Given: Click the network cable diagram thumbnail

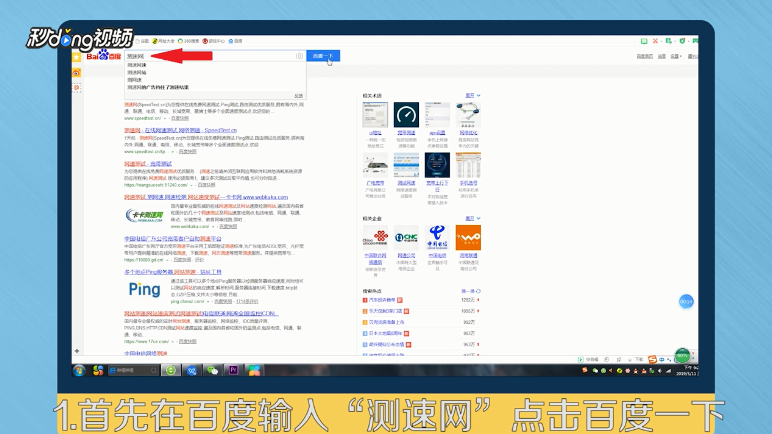Looking at the screenshot, I should tap(468, 115).
